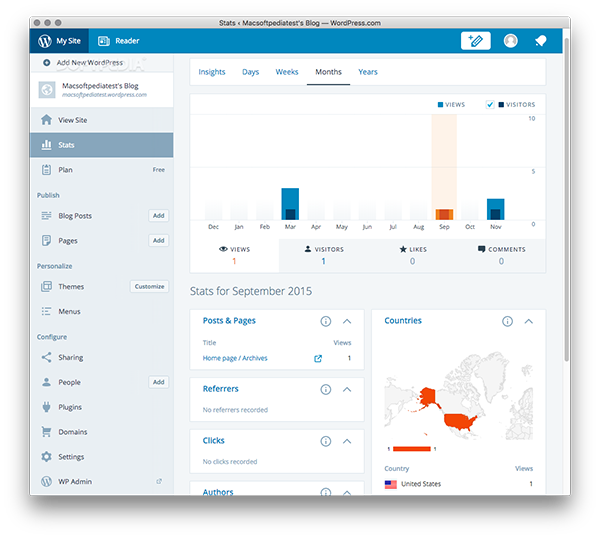Open Home page / Archives external link icon
The height and width of the screenshot is (538, 600).
pyautogui.click(x=318, y=359)
